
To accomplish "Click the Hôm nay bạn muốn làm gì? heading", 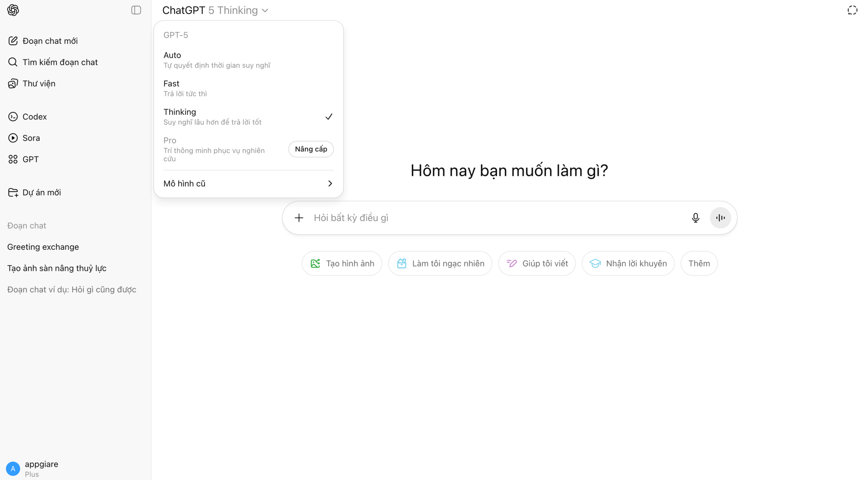I will pos(509,171).
